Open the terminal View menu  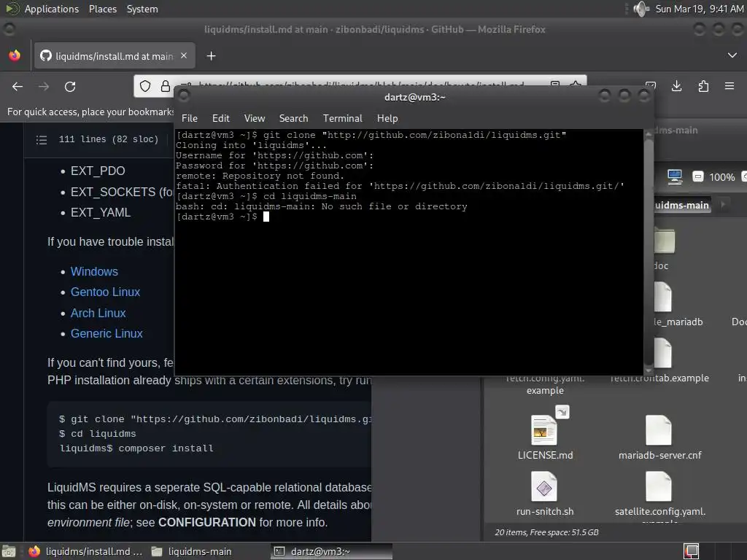[255, 118]
